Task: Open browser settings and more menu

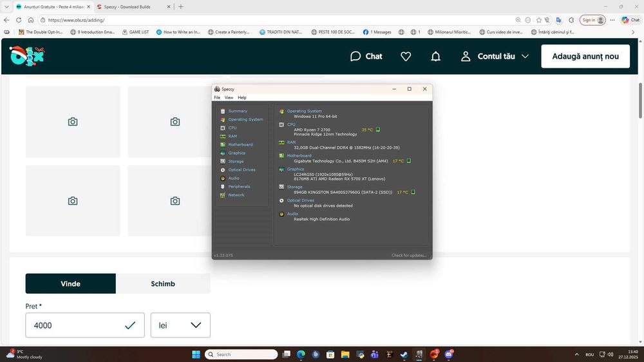Action: (612, 20)
